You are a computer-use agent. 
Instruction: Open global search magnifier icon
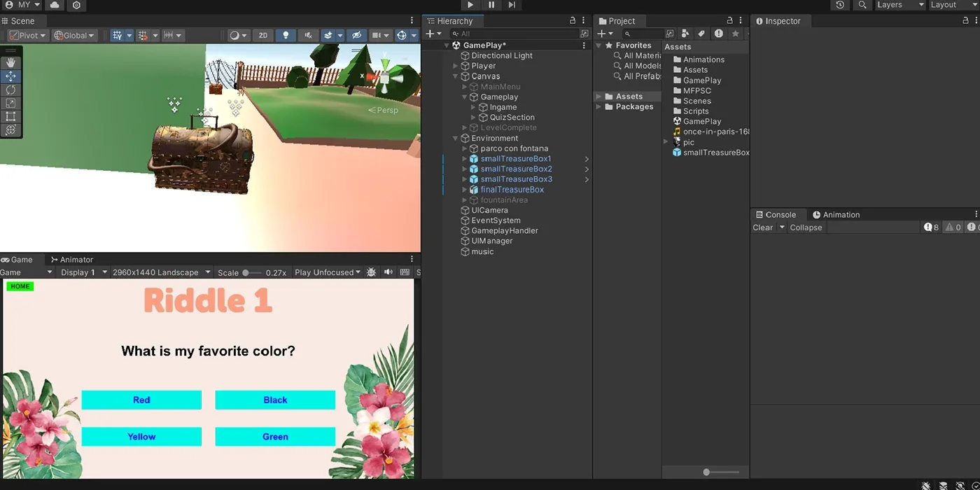pos(862,5)
